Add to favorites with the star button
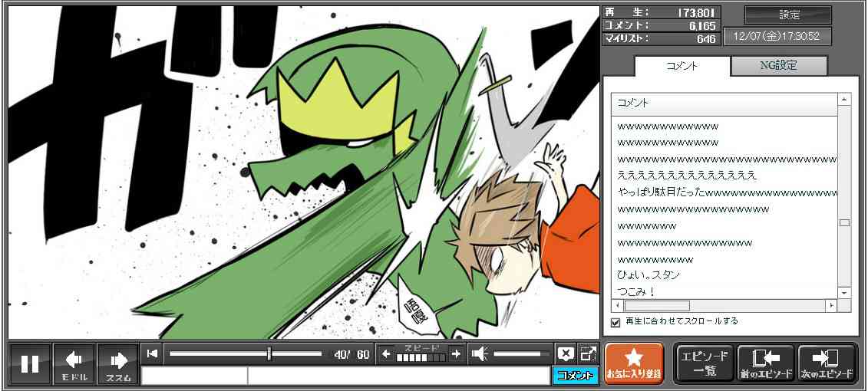The image size is (868, 391). [634, 363]
